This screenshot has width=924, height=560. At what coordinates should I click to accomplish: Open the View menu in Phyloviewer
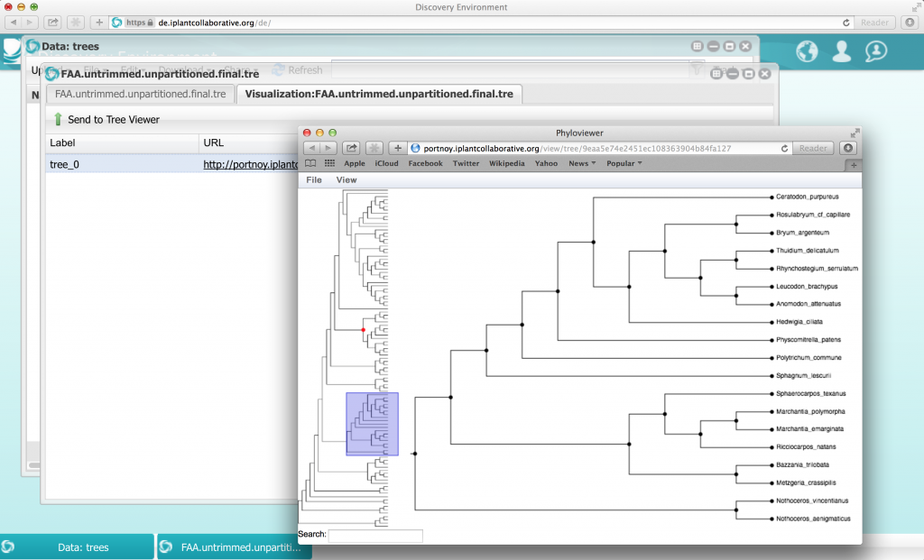pyautogui.click(x=346, y=179)
